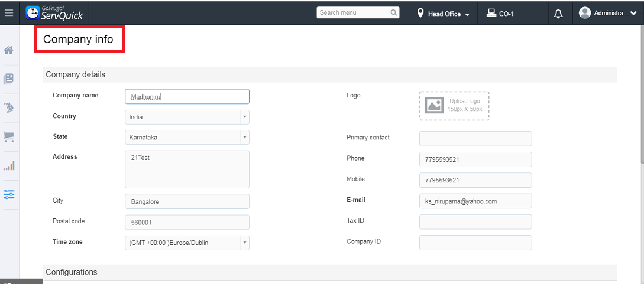Viewport: 644px width, 284px height.
Task: Click the page vertical scrollbar
Action: (640, 89)
